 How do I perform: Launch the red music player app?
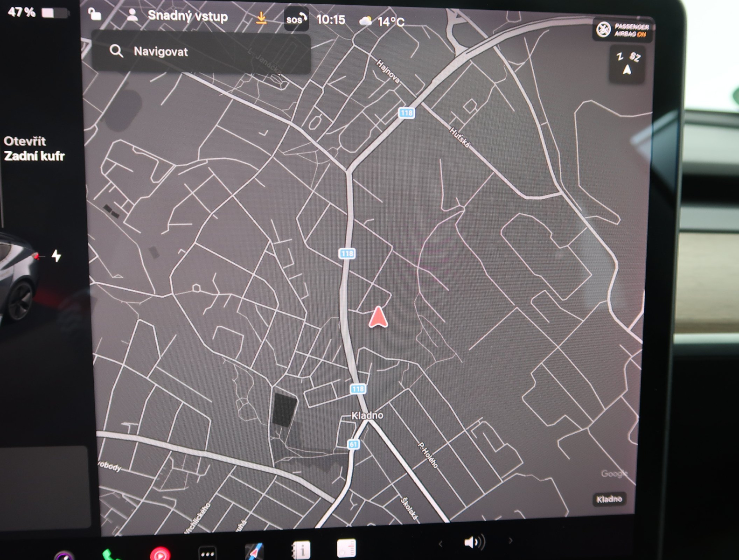click(x=160, y=553)
